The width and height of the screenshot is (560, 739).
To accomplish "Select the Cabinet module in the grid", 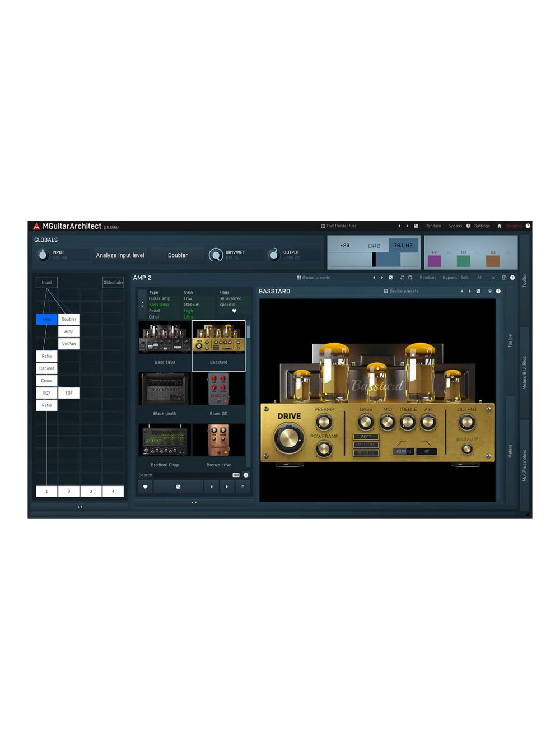I will pyautogui.click(x=46, y=368).
